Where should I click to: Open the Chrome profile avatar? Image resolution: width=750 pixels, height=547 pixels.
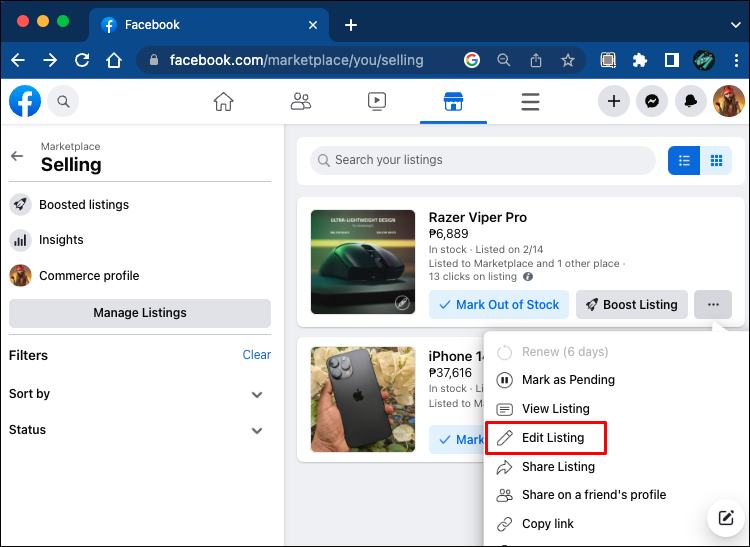pyautogui.click(x=704, y=60)
